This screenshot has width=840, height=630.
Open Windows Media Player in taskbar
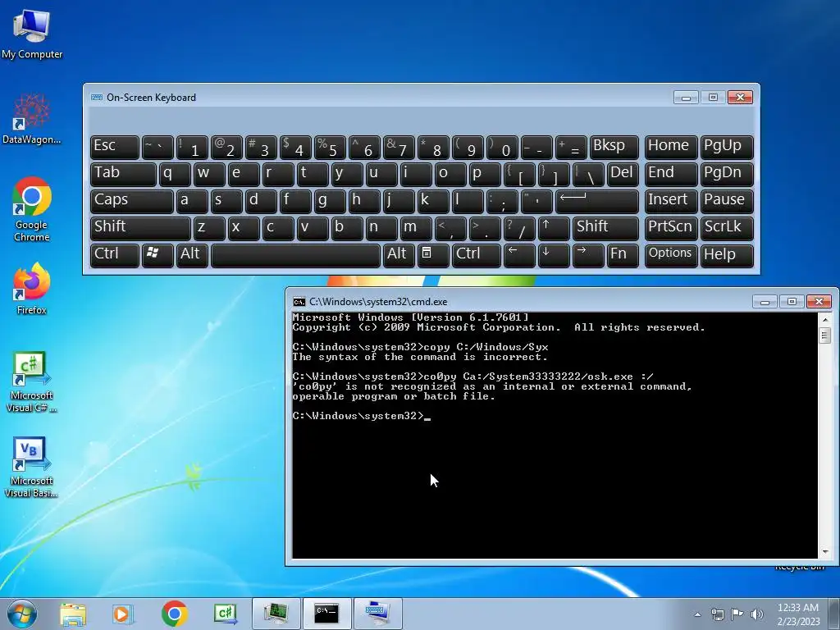(123, 614)
